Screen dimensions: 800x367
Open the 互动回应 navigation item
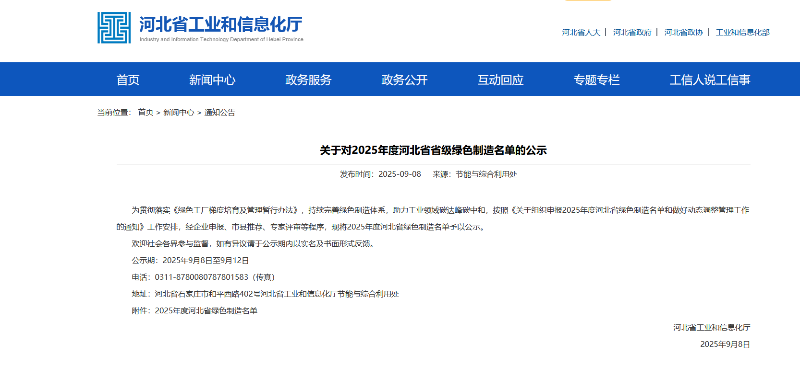[501, 80]
